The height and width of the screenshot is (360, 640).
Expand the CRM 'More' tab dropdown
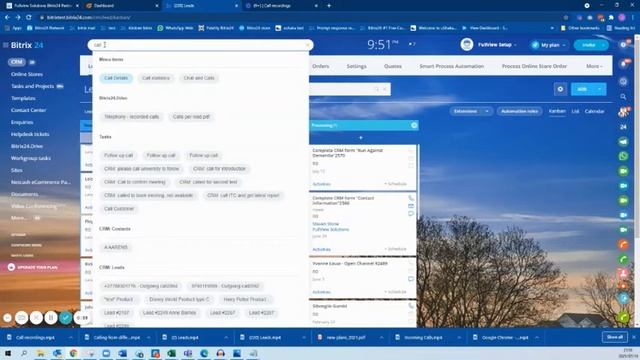(x=594, y=66)
